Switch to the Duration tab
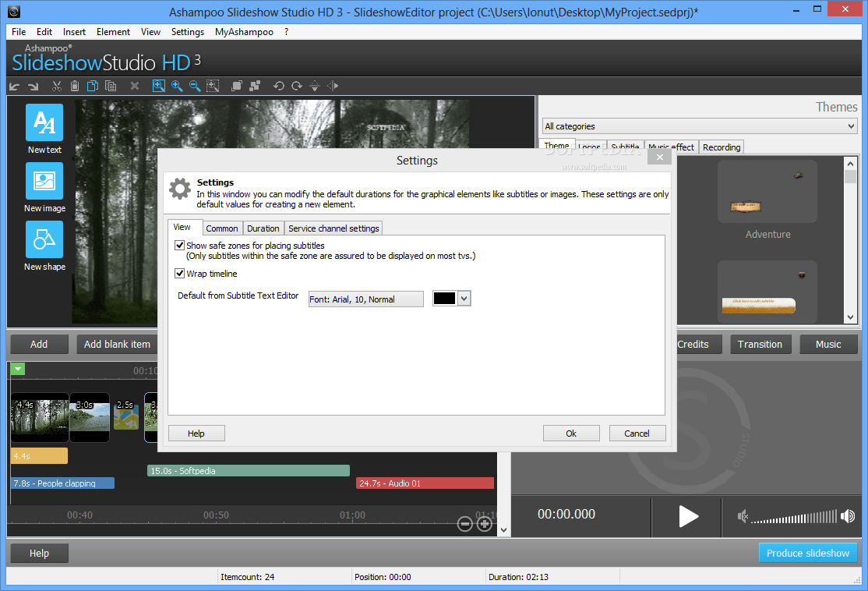 click(x=263, y=228)
